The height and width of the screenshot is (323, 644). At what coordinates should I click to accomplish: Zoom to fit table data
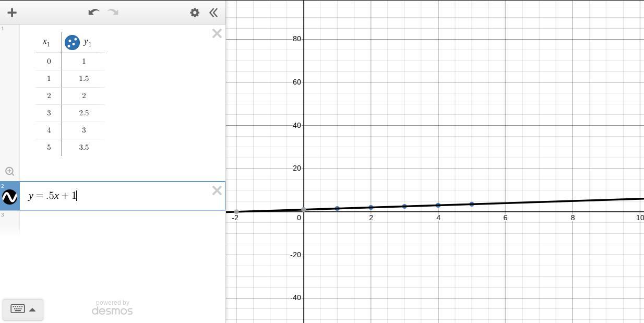9,171
